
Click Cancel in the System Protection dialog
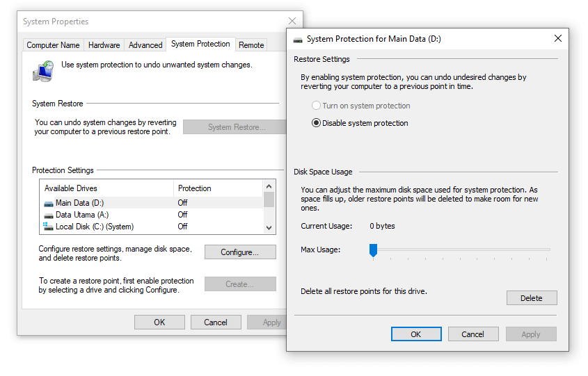473,334
